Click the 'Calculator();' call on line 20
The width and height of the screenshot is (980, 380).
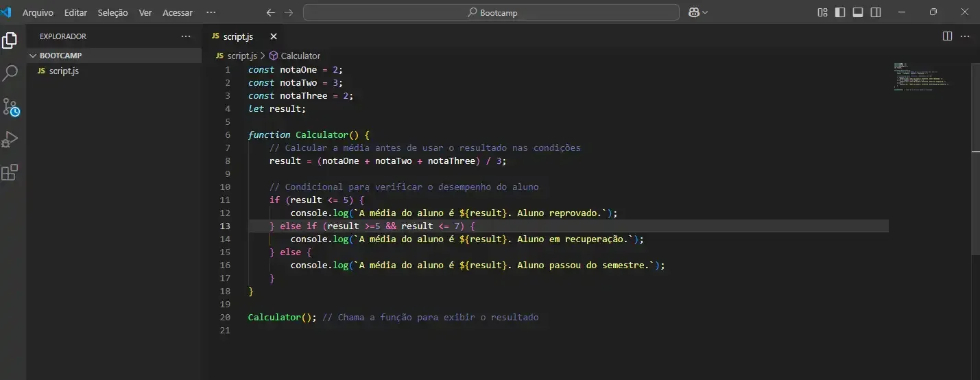tap(283, 317)
